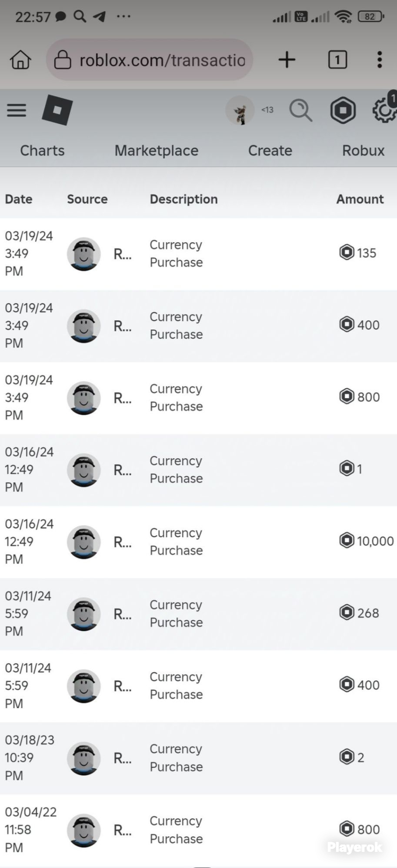The height and width of the screenshot is (868, 397).
Task: Tap the source name beside 268 Robux purchase
Action: click(122, 614)
